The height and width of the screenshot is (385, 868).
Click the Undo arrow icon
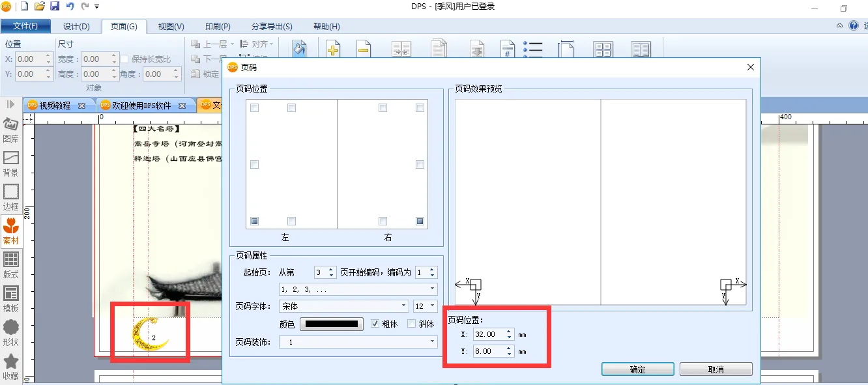coord(70,7)
